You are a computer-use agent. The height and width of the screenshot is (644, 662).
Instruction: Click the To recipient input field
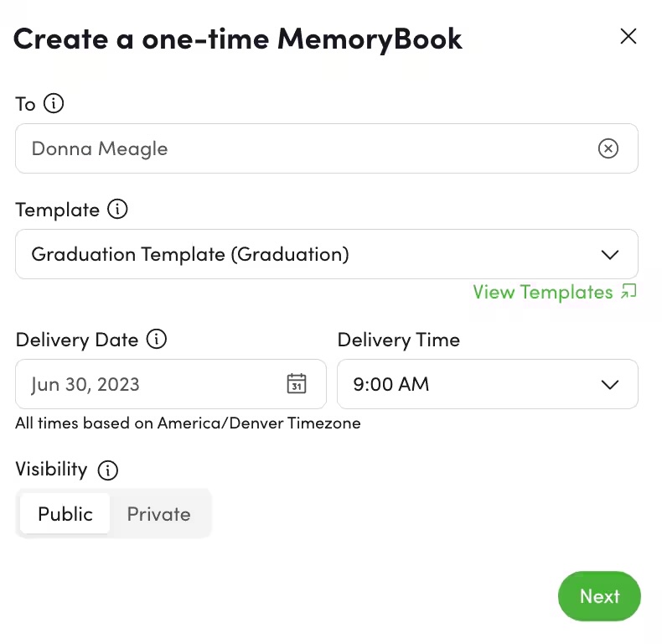tap(302, 148)
